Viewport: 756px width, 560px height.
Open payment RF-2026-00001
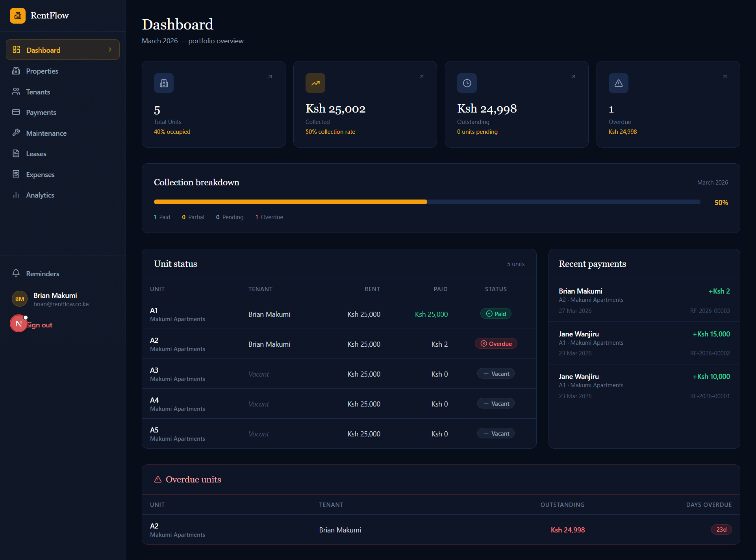(644, 386)
